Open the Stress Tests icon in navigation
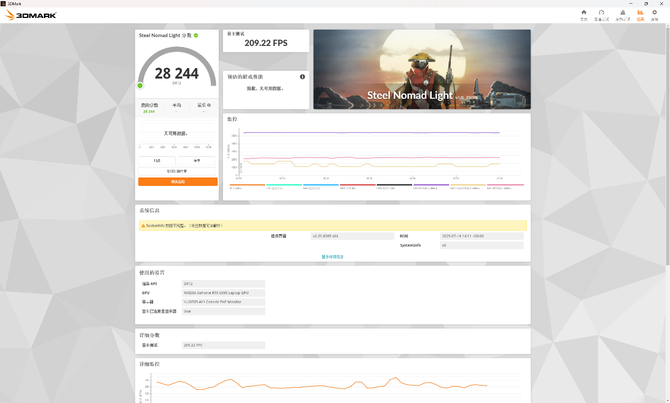 click(622, 16)
